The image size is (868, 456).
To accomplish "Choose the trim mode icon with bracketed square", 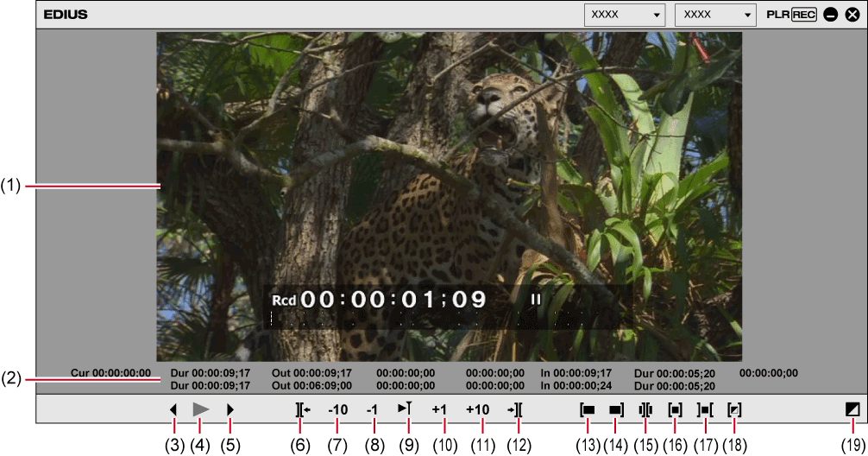I will (x=676, y=409).
